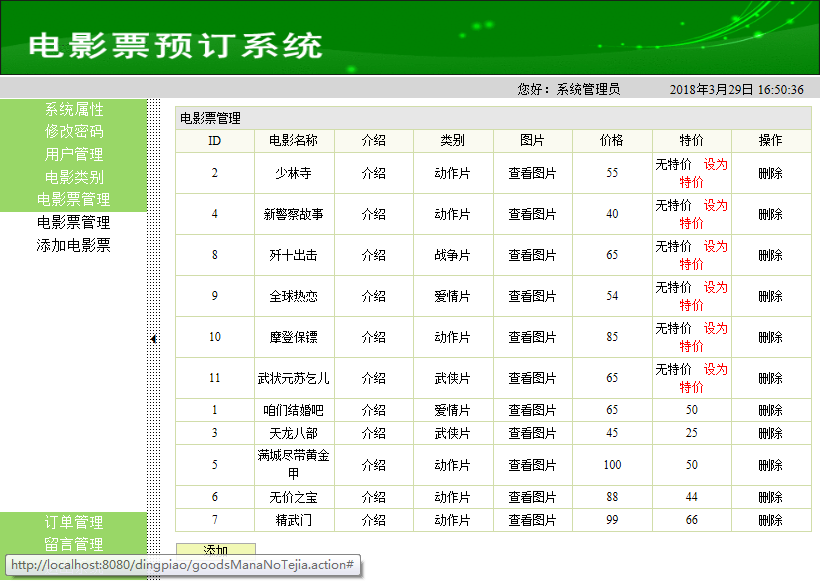View 查看图片 for 天龙八部

click(x=532, y=433)
